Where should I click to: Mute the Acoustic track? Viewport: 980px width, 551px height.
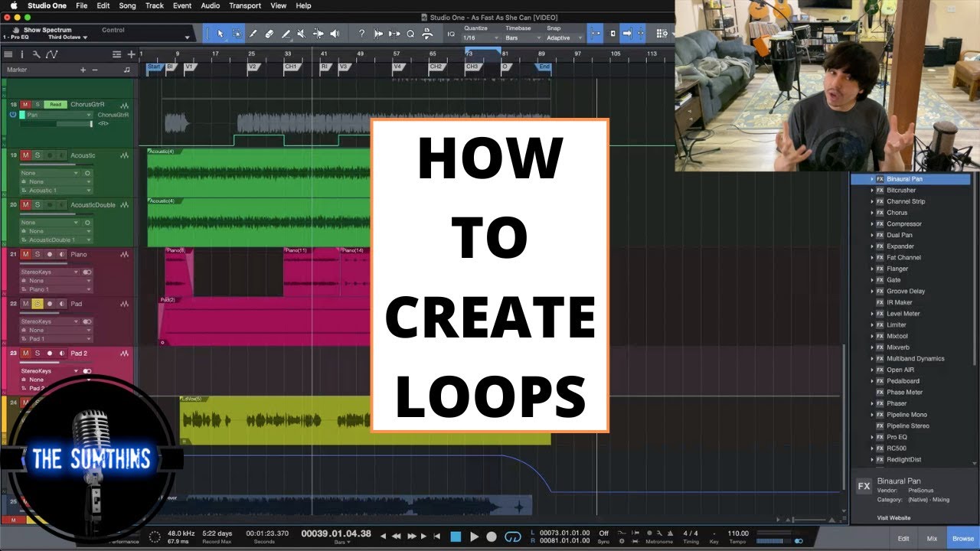[x=25, y=155]
